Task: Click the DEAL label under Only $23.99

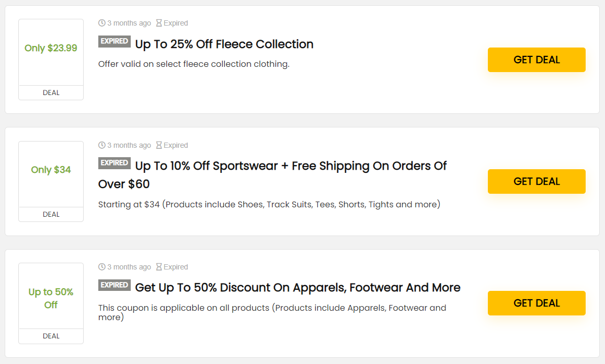Action: (x=51, y=93)
